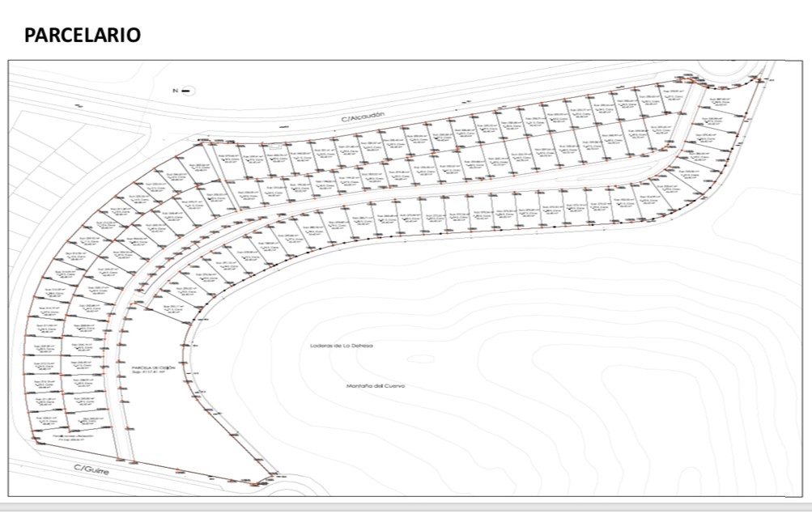This screenshot has width=812, height=518.
Task: Click the grey bar below the map
Action: pos(405,507)
